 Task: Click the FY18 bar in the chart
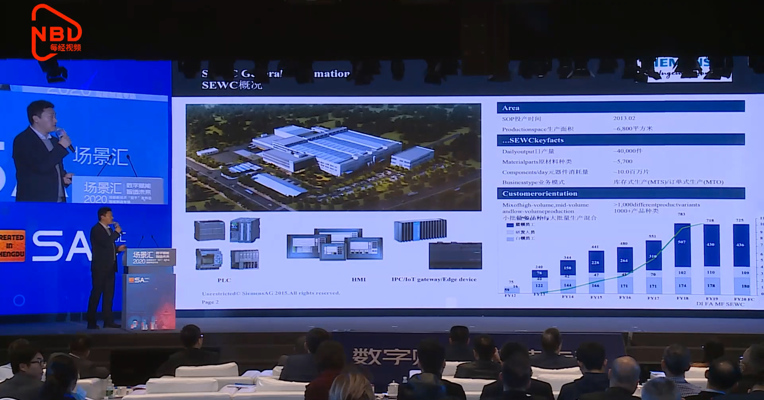682,258
